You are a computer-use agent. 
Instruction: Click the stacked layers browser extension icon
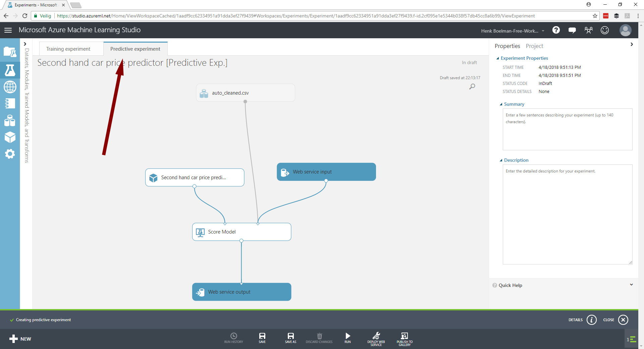[616, 16]
